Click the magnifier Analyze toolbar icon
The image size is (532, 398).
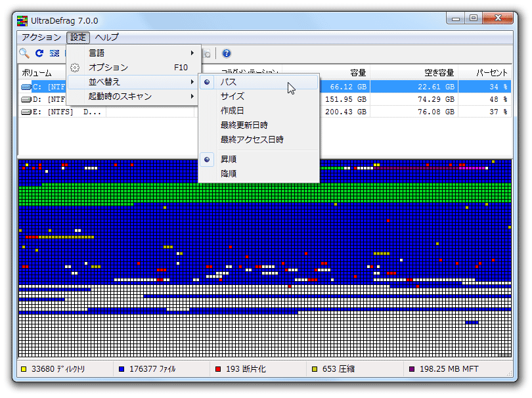[24, 53]
